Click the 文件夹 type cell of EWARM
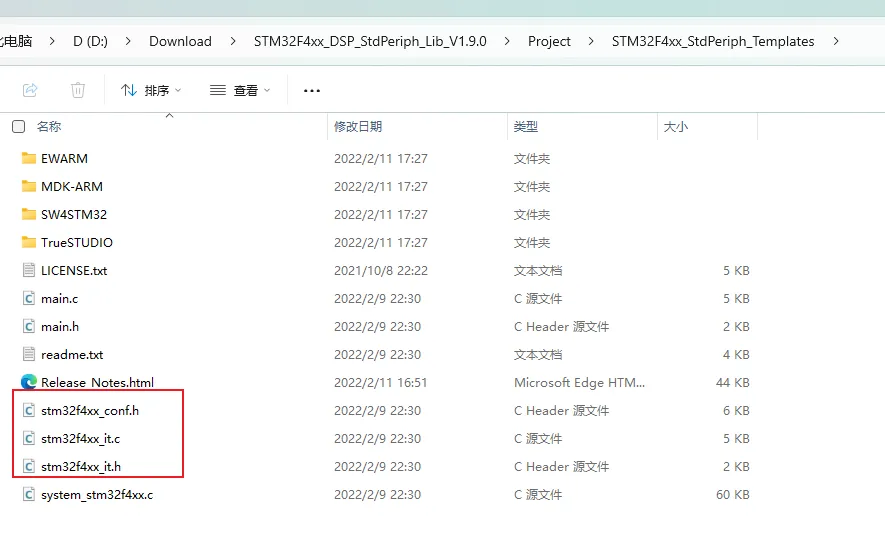The width and height of the screenshot is (885, 537). point(532,159)
